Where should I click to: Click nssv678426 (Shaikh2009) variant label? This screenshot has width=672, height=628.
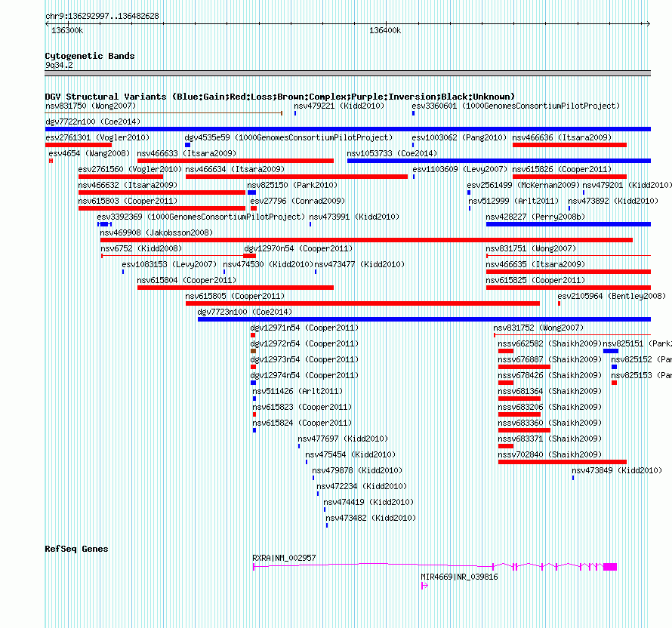coord(550,375)
